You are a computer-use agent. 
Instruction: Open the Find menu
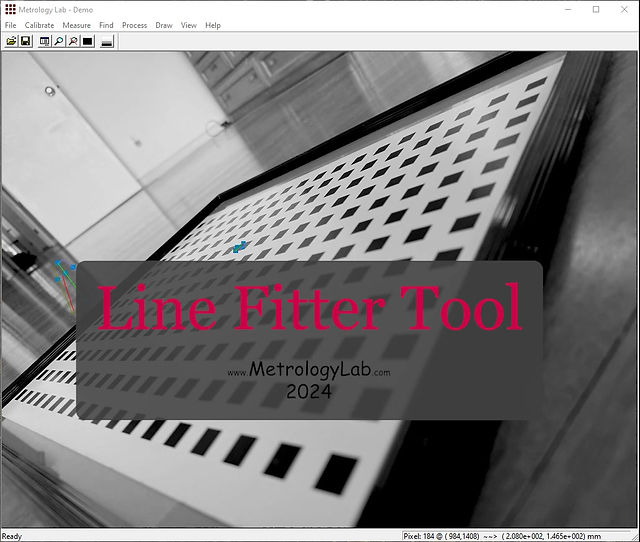(106, 25)
